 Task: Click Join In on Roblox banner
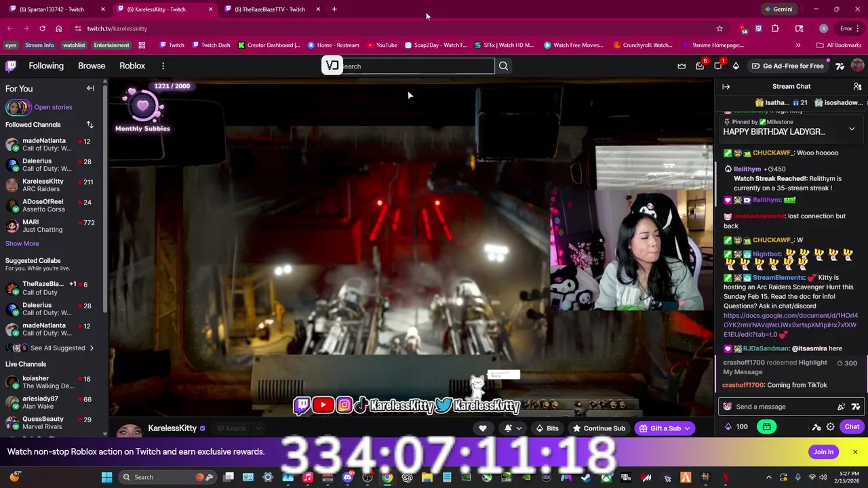tap(823, 452)
